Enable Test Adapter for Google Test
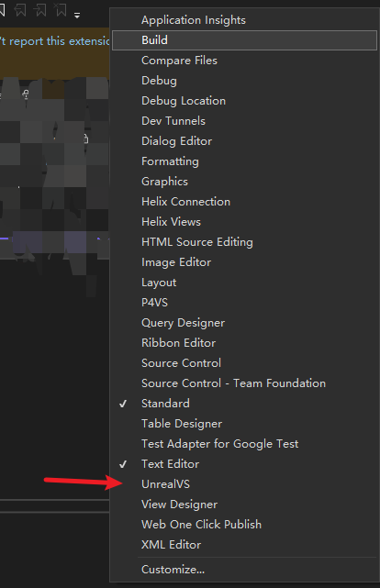 [x=244, y=444]
